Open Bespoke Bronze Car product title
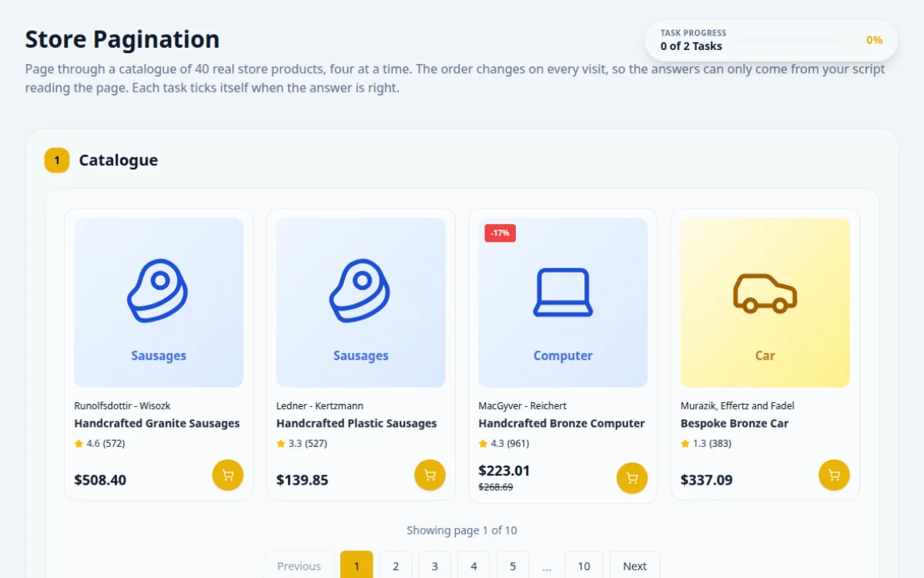The image size is (924, 578). click(735, 423)
